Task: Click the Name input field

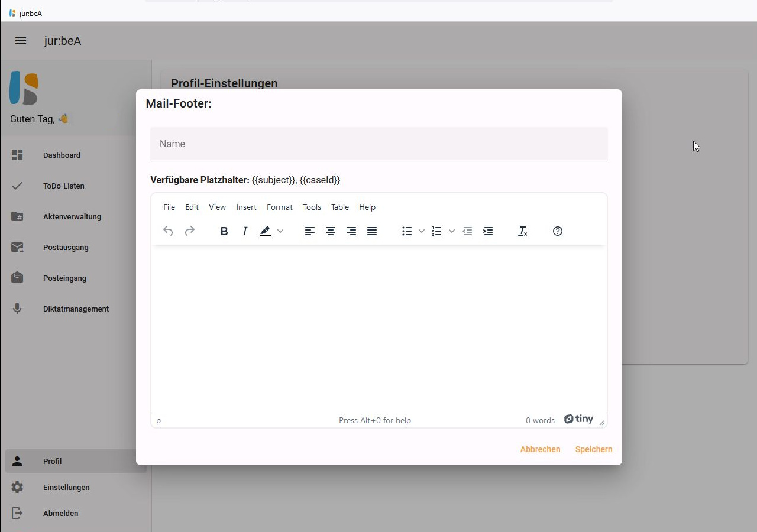Action: [x=379, y=144]
